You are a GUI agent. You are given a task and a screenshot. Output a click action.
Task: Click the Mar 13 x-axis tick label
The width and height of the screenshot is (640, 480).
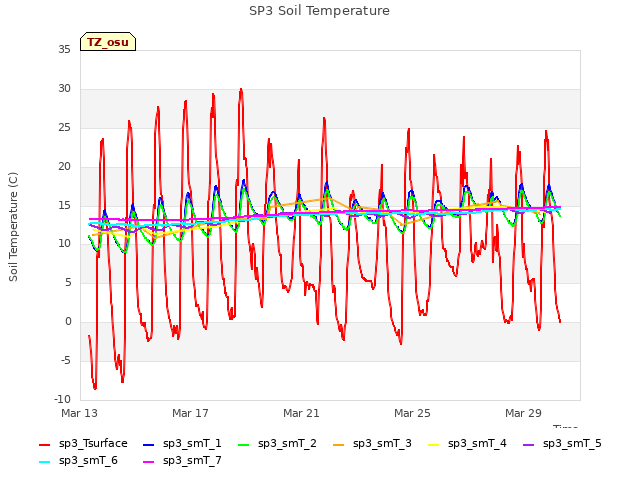pos(79,413)
